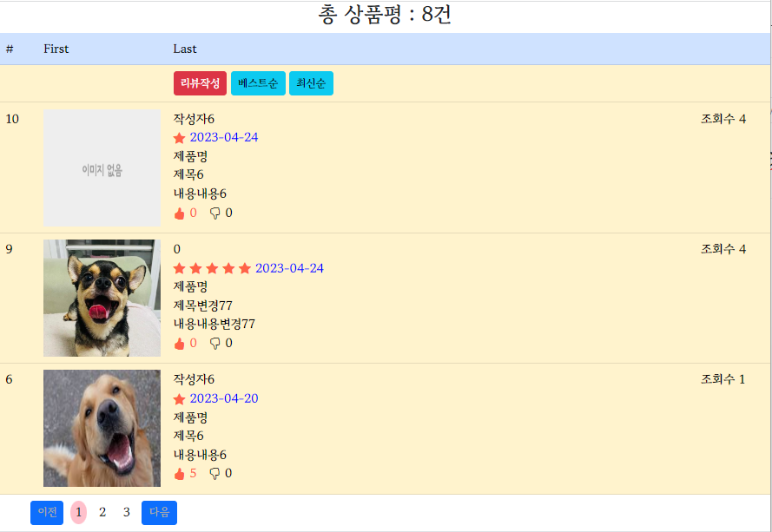
Task: Click row number 6
Action: 9,379
